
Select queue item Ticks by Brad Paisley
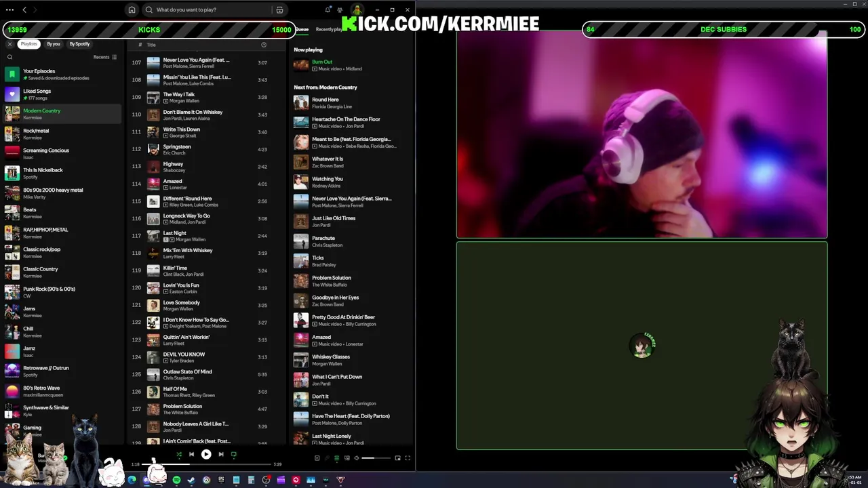tap(353, 261)
